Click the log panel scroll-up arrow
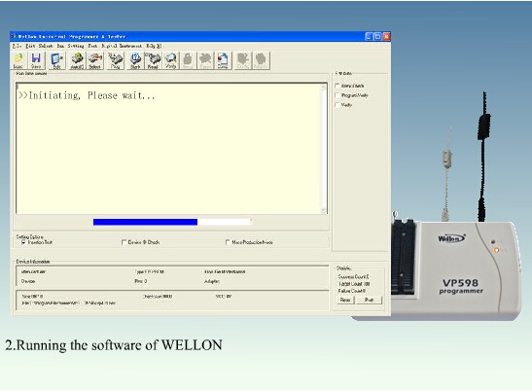 (x=323, y=88)
